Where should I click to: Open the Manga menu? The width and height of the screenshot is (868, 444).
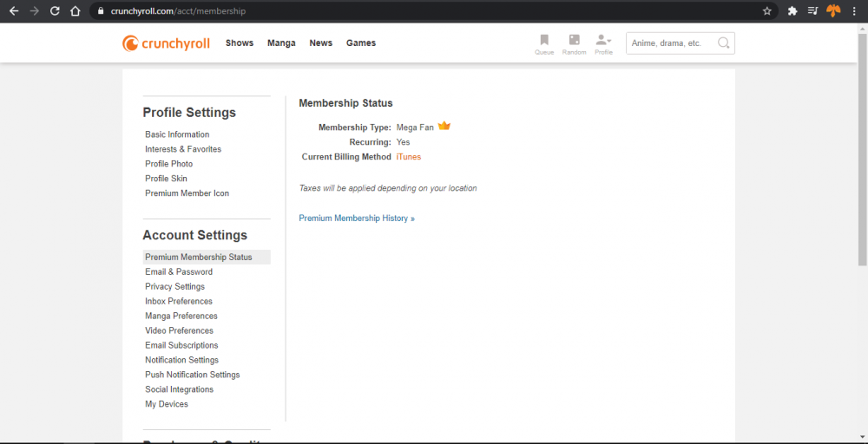[x=281, y=43]
